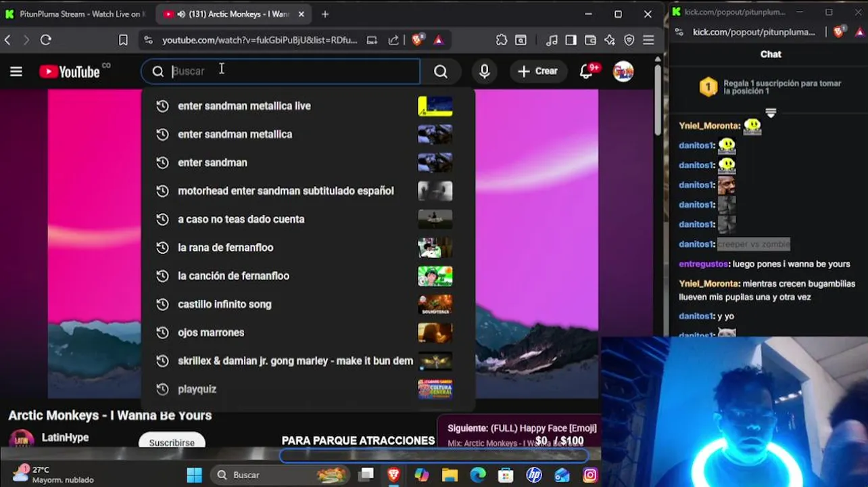Close the Arctic Monkeys YouTube tab
The height and width of the screenshot is (487, 868).
(x=302, y=14)
